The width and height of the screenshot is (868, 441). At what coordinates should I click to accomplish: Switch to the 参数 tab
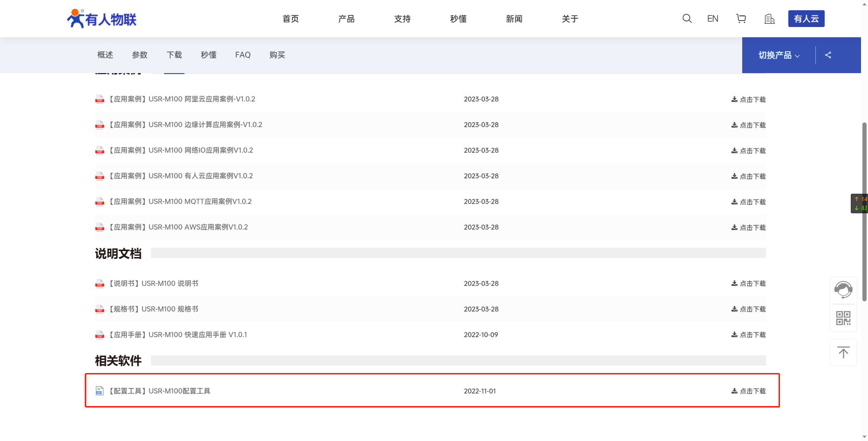click(140, 55)
